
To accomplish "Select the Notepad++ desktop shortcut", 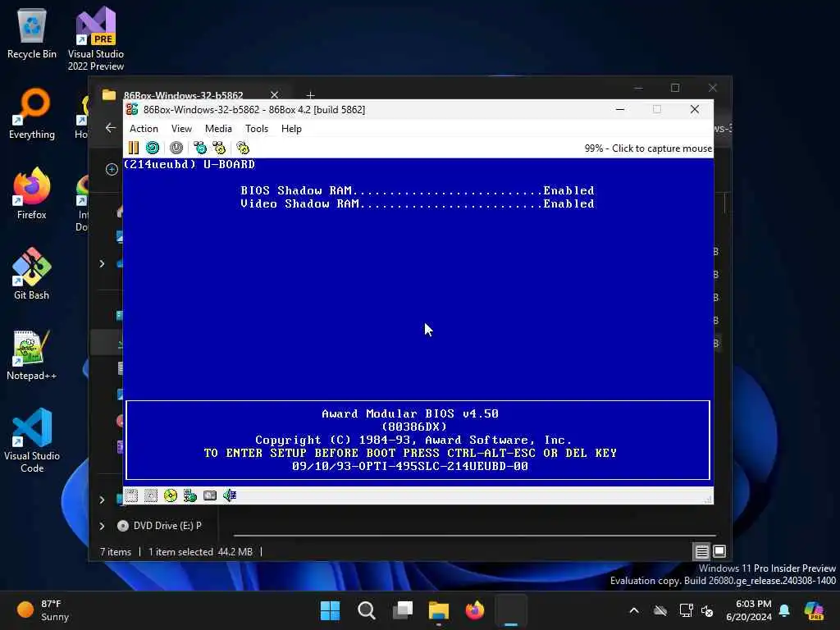I will [32, 354].
